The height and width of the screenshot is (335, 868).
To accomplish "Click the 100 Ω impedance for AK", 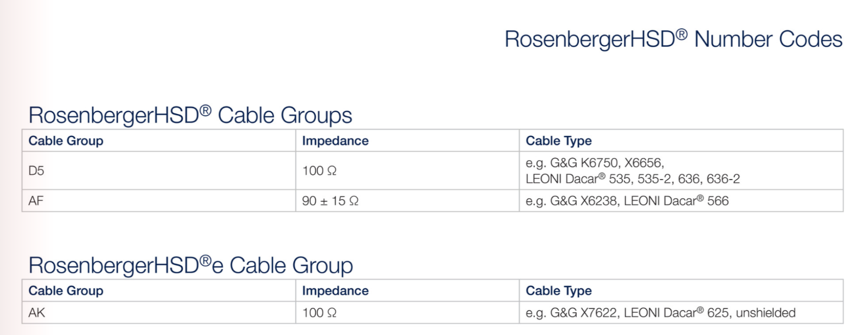I will [320, 313].
